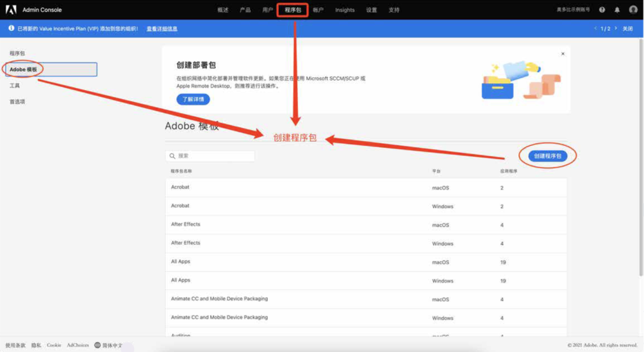Go to previous banner message arrow

pos(595,29)
